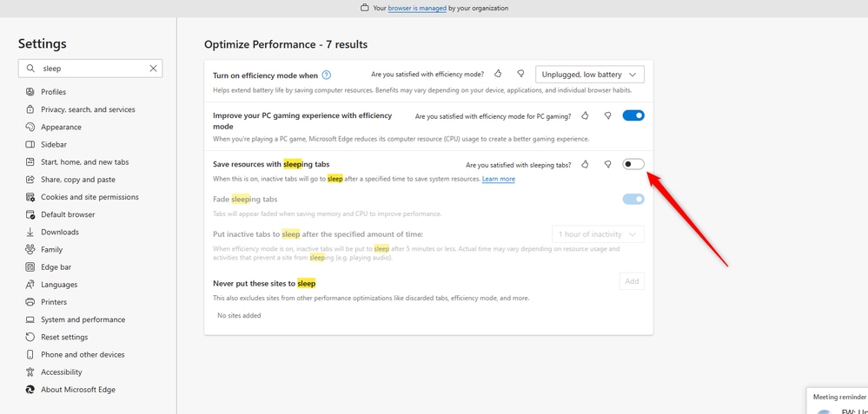The height and width of the screenshot is (414, 868).
Task: Click the System and performance laptop icon
Action: [x=30, y=319]
